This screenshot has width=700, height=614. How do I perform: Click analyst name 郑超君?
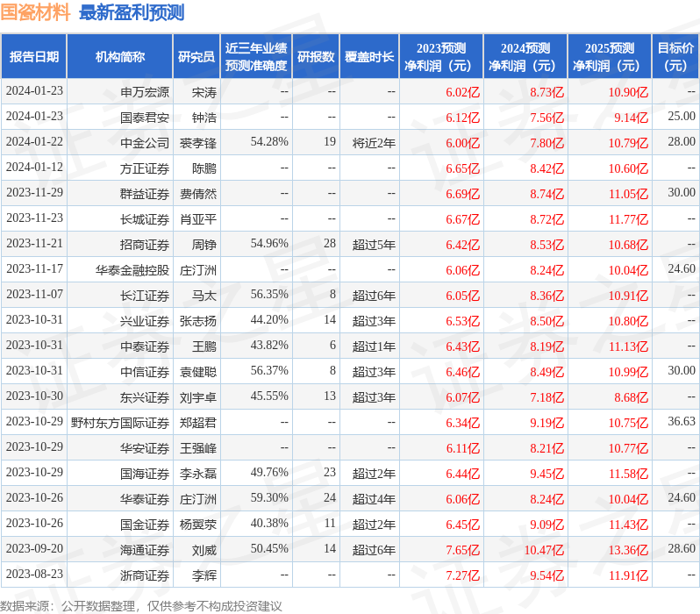tap(198, 423)
